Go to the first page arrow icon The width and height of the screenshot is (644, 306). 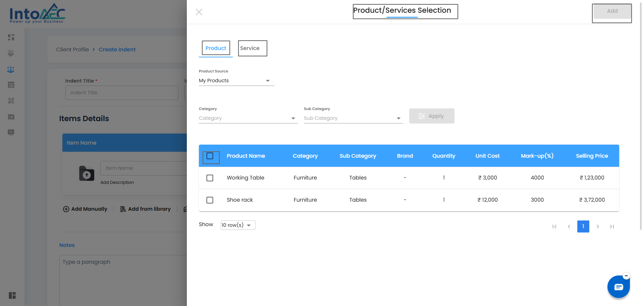554,226
